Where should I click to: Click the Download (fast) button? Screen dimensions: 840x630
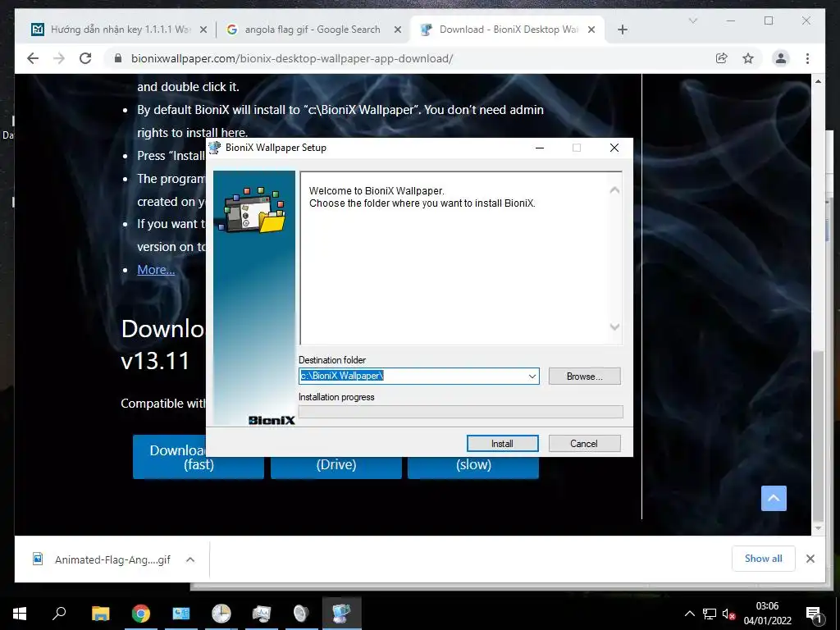click(x=199, y=457)
